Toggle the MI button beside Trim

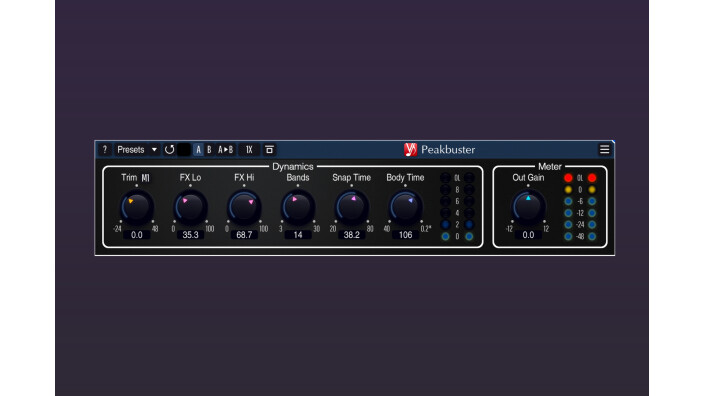[145, 178]
